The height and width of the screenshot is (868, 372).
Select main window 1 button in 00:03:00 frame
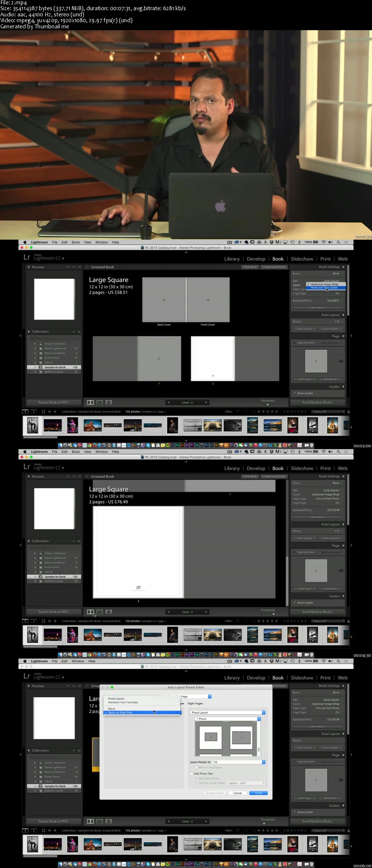point(25,412)
